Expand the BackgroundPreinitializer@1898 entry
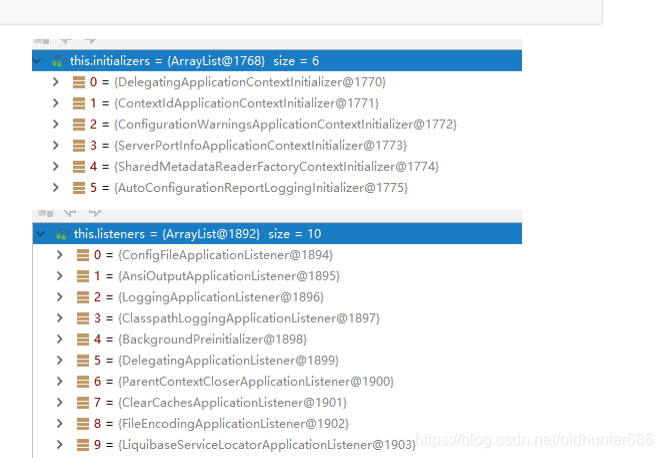This screenshot has height=458, width=663. point(59,339)
